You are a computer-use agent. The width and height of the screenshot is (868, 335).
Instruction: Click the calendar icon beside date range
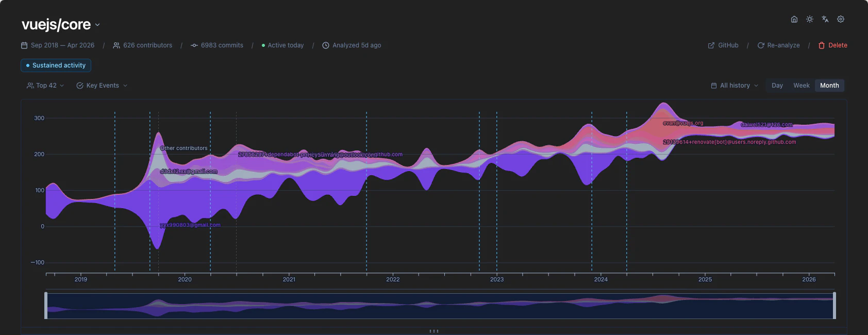point(24,45)
